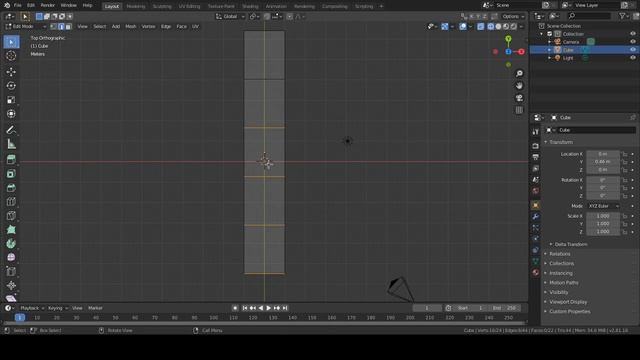
Task: Switch orthographic/perspective with grid icon
Action: click(519, 110)
